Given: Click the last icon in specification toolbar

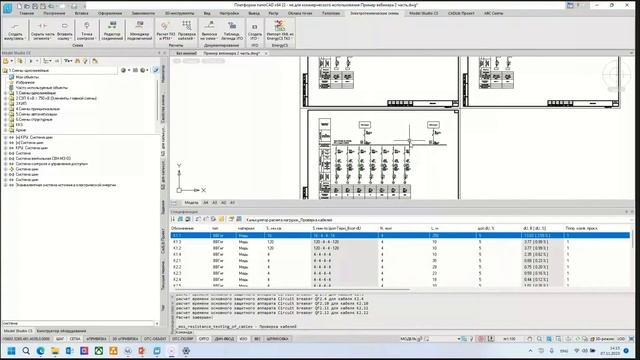Looking at the screenshot, I should 239,219.
